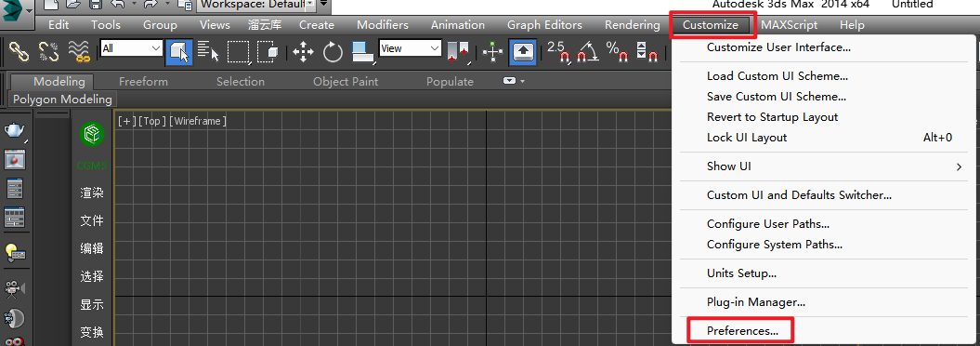Click the teapot Render icon in left sidebar
The width and height of the screenshot is (980, 346).
[15, 130]
